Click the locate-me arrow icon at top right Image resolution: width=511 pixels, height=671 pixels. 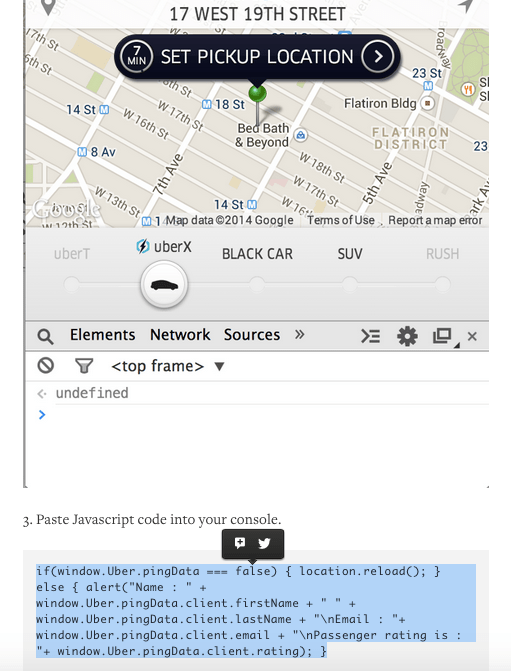[465, 6]
